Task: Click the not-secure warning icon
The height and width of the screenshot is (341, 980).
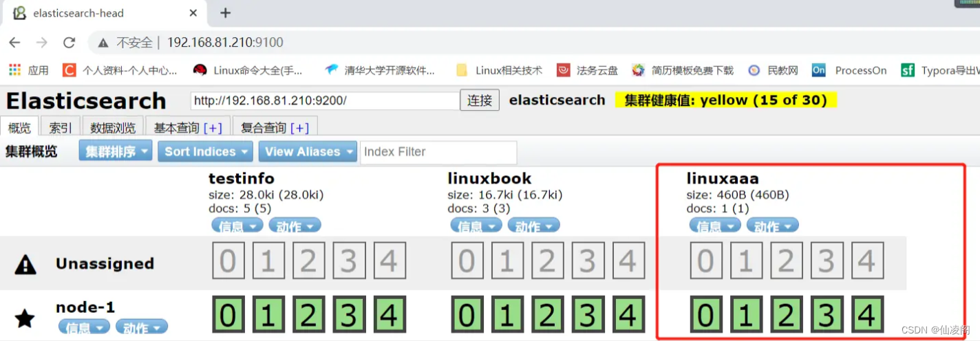Action: [x=103, y=43]
